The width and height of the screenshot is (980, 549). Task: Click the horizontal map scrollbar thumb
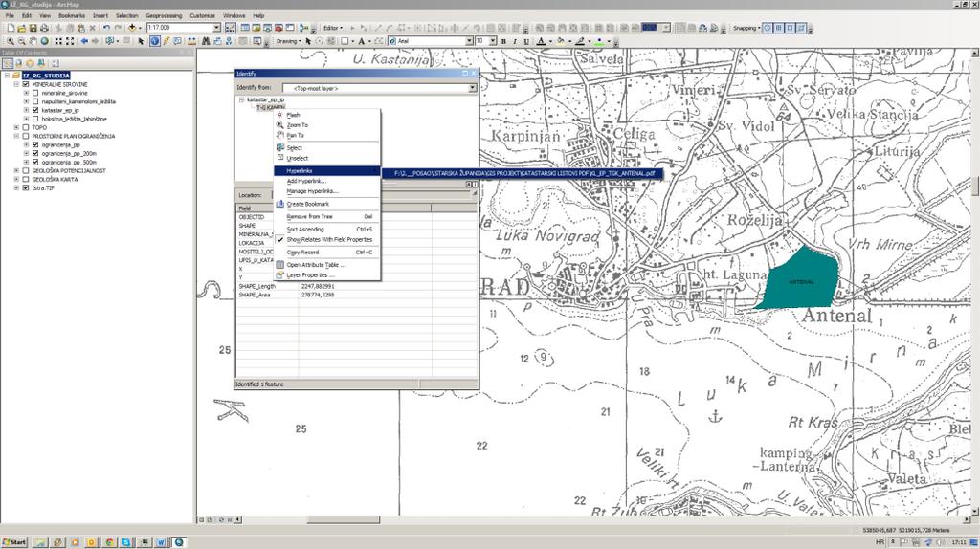[x=344, y=519]
